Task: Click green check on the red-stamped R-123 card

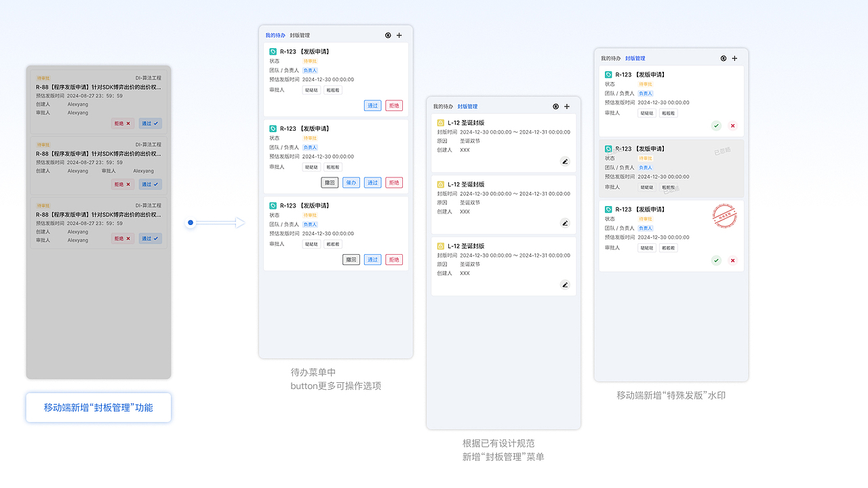Action: 716,260
